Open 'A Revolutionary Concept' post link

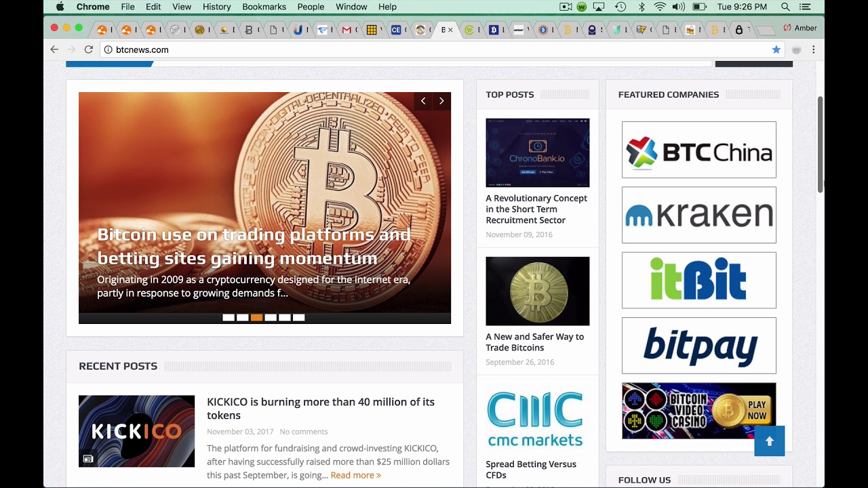536,209
